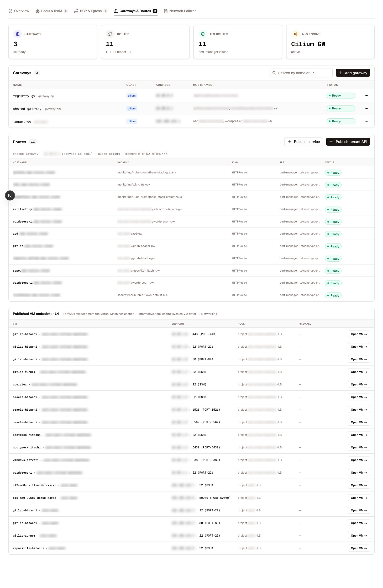
Task: Open tenant-gw row actions menu
Action: point(366,121)
